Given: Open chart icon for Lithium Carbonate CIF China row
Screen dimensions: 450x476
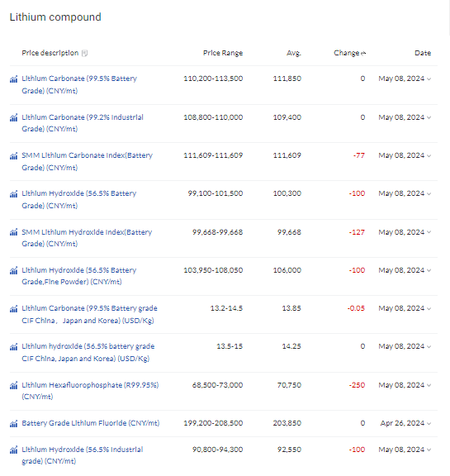Looking at the screenshot, I should click(x=14, y=309).
